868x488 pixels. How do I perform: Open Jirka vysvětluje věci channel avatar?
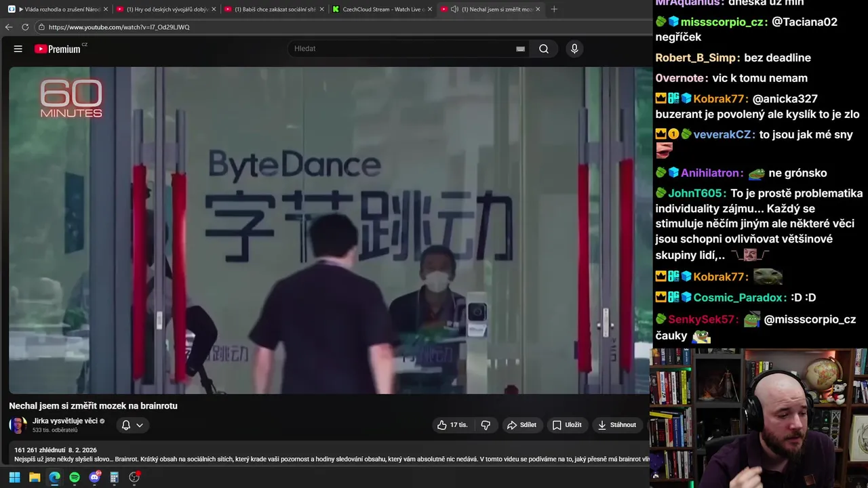(x=18, y=425)
